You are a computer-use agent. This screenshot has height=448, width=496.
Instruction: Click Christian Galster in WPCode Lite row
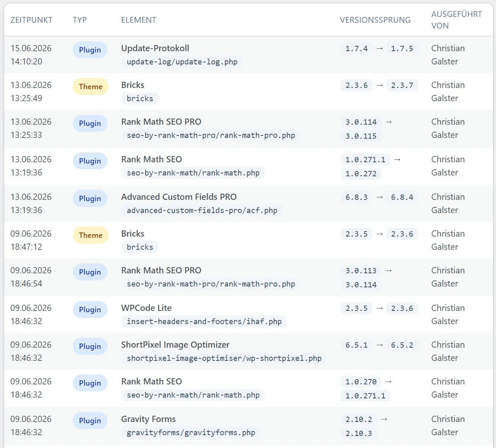[448, 315]
